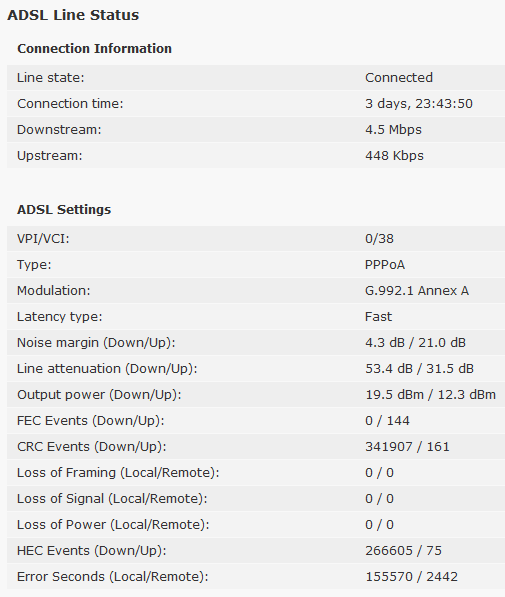Click the Output power dBm values
The height and width of the screenshot is (597, 505).
[x=431, y=395]
